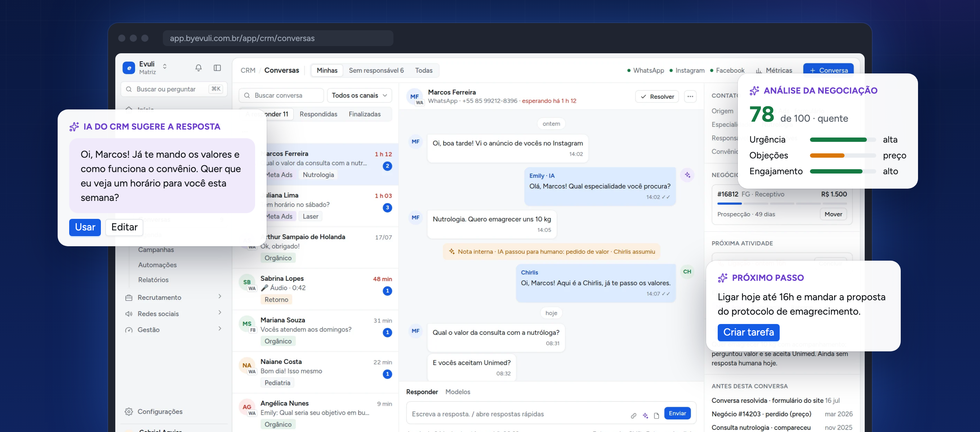This screenshot has height=432, width=980.
Task: Click the Recrutamento briefcase icon
Action: point(129,297)
